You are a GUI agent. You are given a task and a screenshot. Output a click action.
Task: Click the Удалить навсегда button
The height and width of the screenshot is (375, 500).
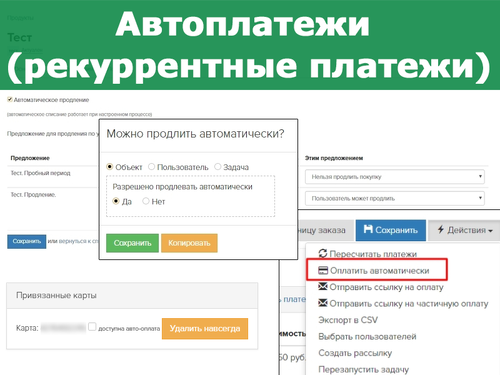pos(205,329)
